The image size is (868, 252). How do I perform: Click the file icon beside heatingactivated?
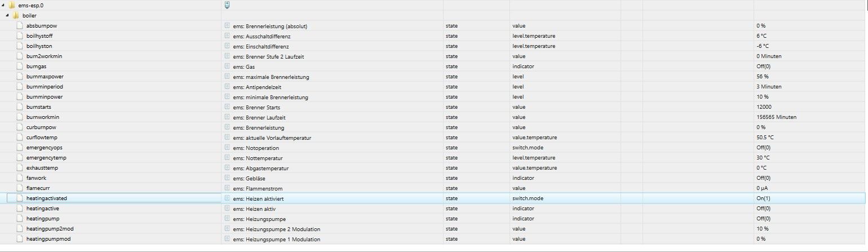coord(20,198)
